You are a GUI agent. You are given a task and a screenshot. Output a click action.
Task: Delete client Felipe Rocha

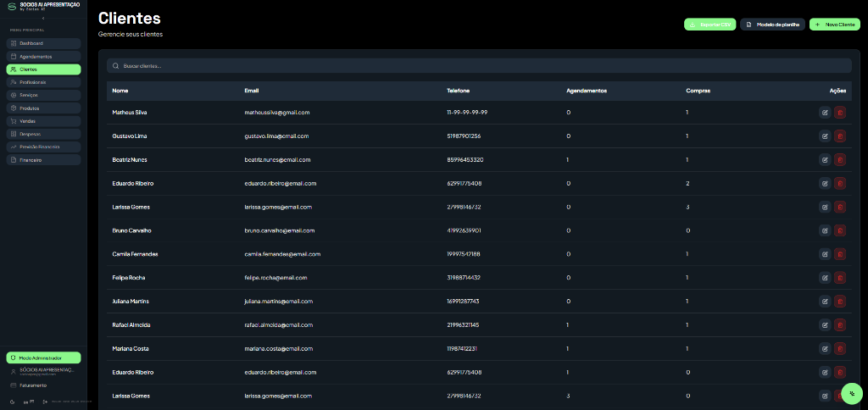[x=840, y=278]
